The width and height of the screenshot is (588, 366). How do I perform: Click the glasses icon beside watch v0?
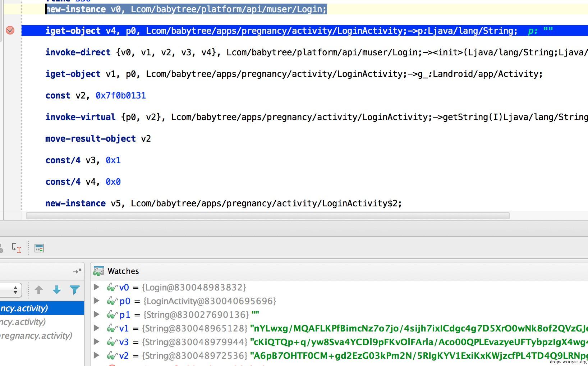coord(112,287)
